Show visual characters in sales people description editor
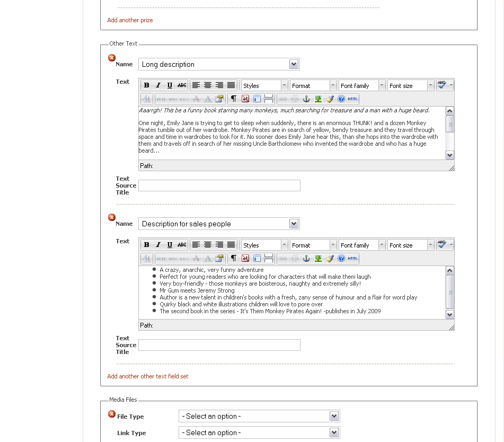 click(234, 258)
